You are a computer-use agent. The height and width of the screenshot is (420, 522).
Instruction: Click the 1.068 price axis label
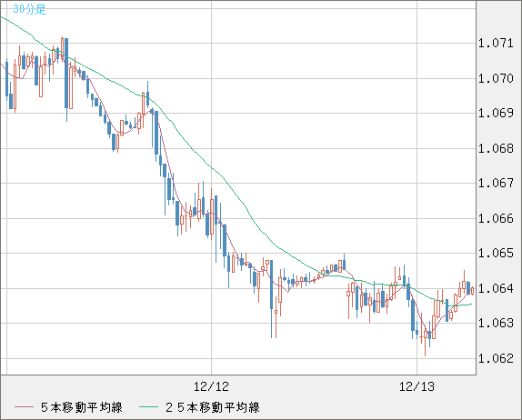tap(496, 148)
